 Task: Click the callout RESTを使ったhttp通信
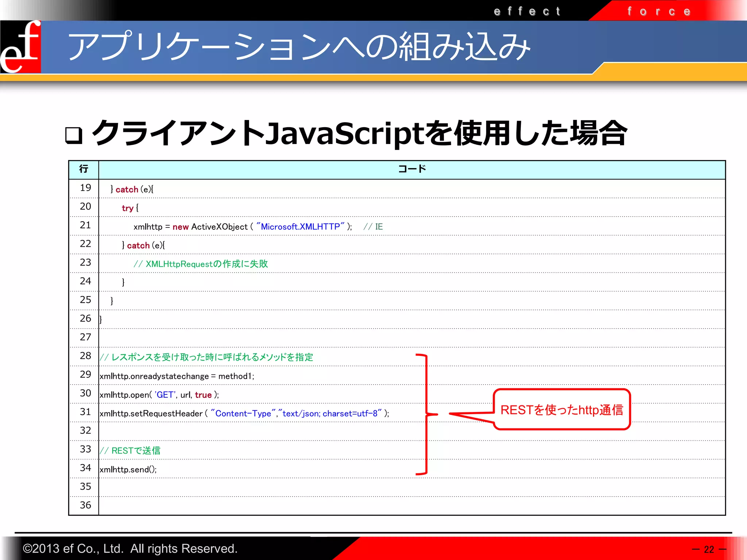tap(562, 410)
